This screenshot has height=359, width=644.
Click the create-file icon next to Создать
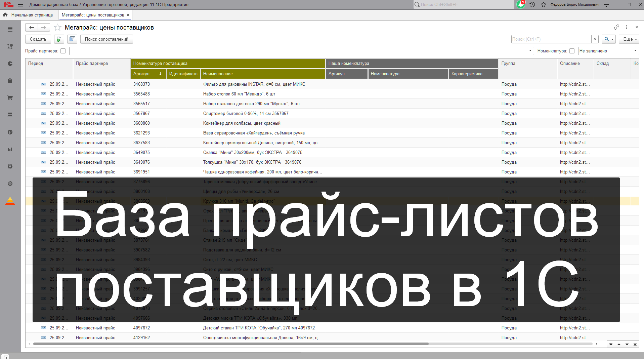tap(59, 39)
